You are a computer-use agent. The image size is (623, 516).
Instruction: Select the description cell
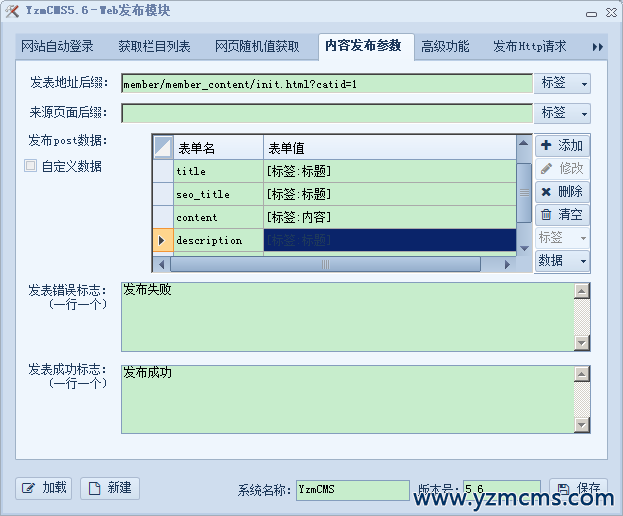pos(218,240)
